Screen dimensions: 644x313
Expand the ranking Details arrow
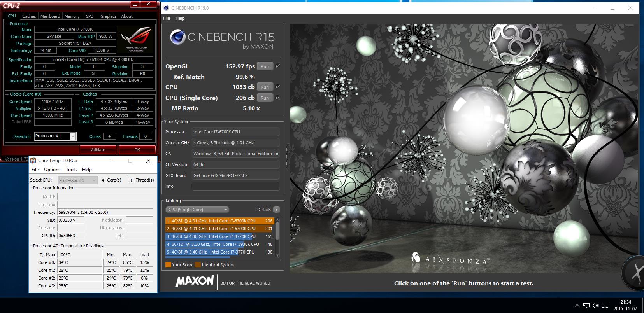[x=277, y=210]
